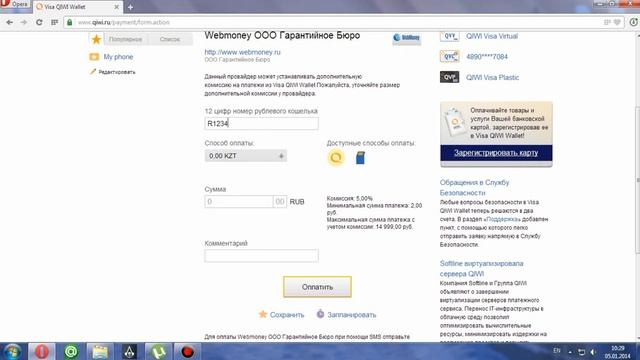Image resolution: width=640 pixels, height=360 pixels.
Task: Show hidden tray icons arrow
Action: (570, 352)
